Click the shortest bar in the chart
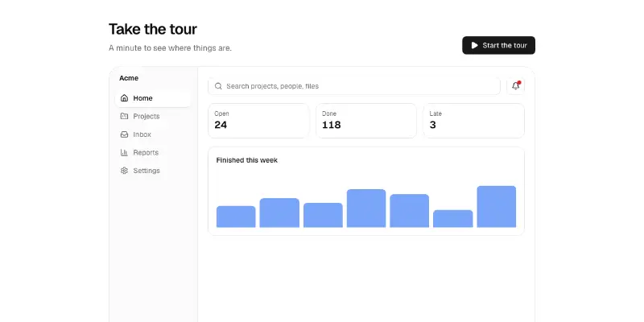The image size is (644, 322). pyautogui.click(x=453, y=218)
